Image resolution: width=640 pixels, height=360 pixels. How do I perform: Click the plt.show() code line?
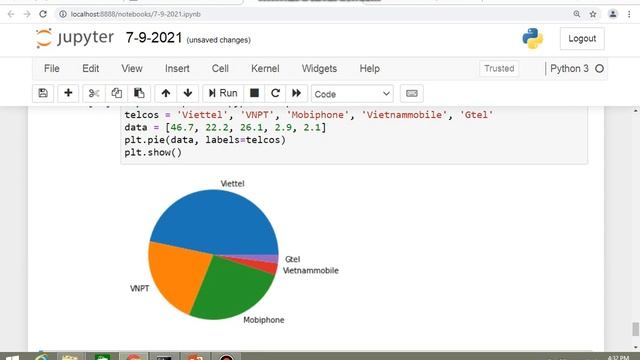[x=153, y=153]
